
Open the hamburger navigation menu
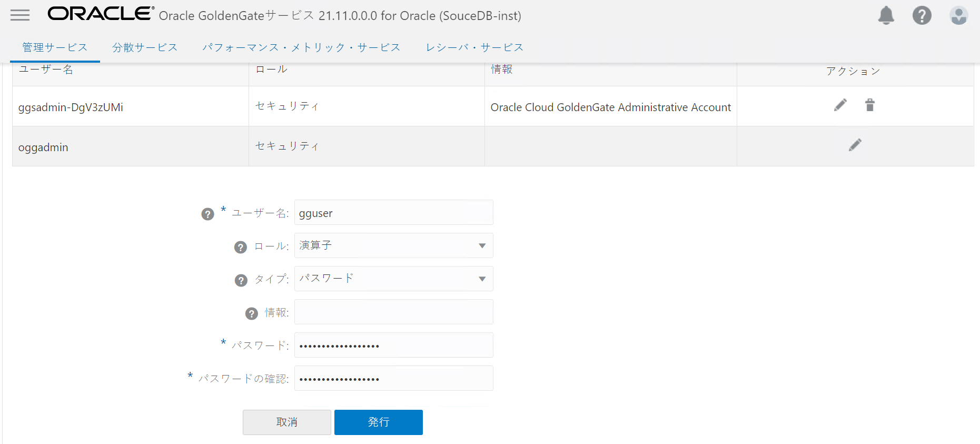pyautogui.click(x=20, y=15)
